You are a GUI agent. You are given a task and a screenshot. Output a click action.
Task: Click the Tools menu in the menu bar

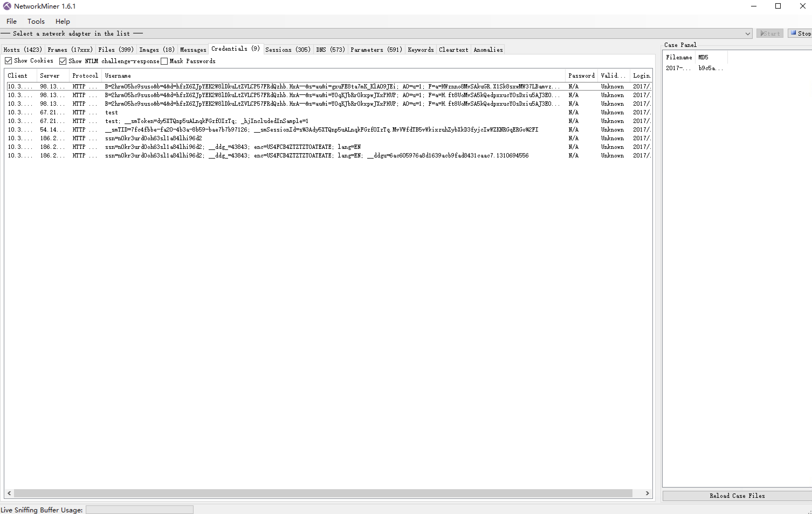36,21
